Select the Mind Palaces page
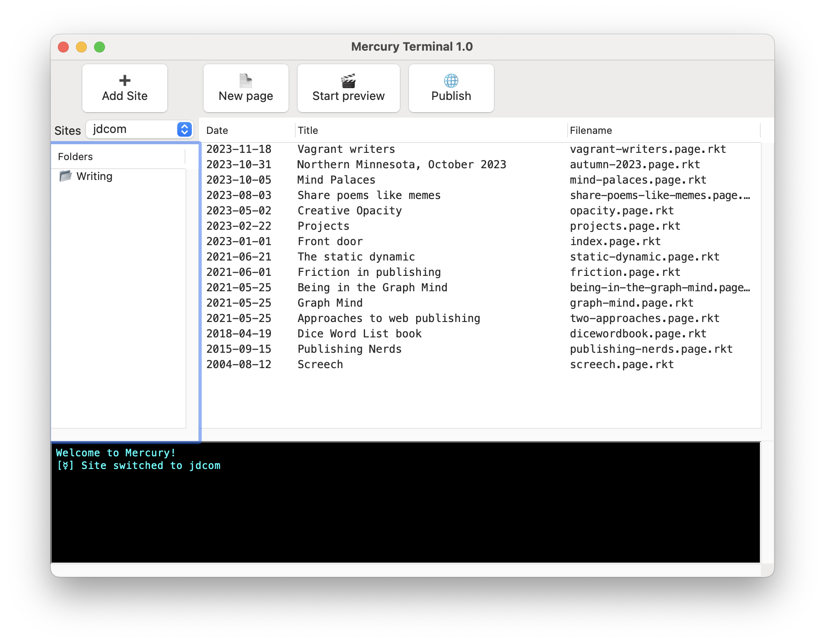This screenshot has height=644, width=825. (x=336, y=180)
